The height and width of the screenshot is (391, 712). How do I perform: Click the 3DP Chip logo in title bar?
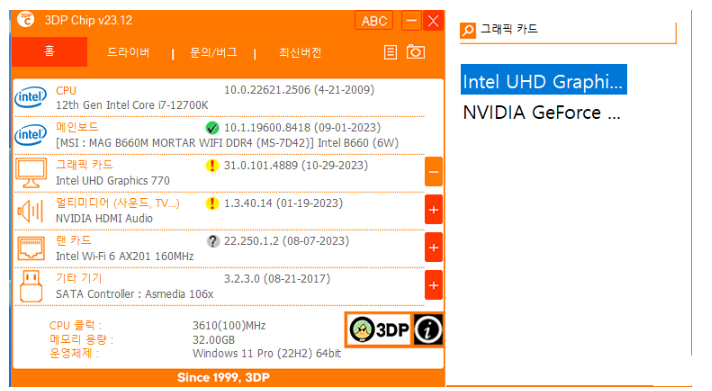[x=26, y=20]
